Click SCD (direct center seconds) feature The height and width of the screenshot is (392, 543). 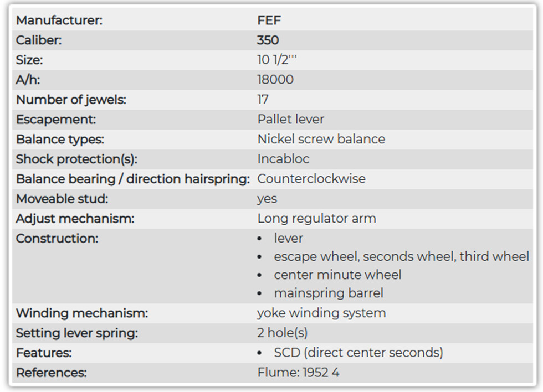pyautogui.click(x=358, y=353)
